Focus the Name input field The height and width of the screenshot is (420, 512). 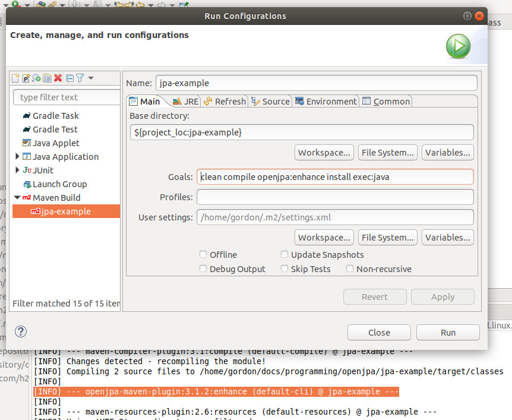(x=317, y=83)
